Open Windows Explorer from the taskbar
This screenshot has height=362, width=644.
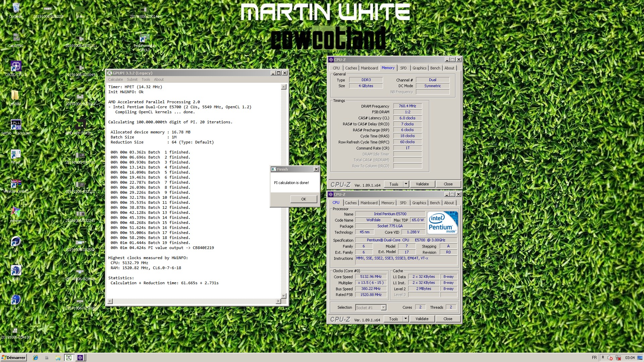(58, 358)
